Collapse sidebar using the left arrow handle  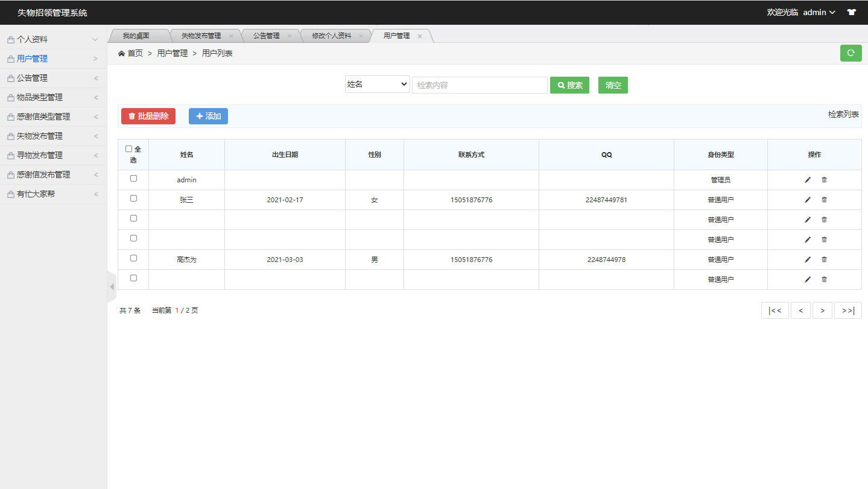[112, 287]
